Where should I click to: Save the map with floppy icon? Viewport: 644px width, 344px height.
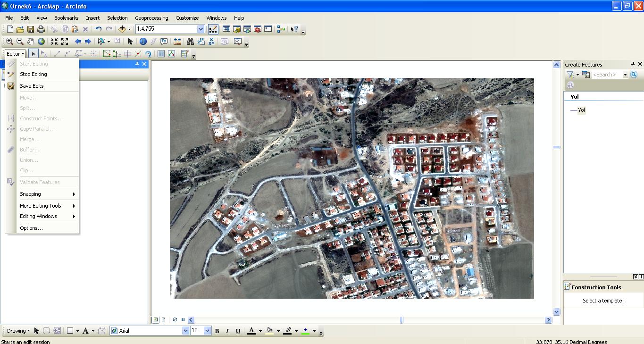click(31, 29)
